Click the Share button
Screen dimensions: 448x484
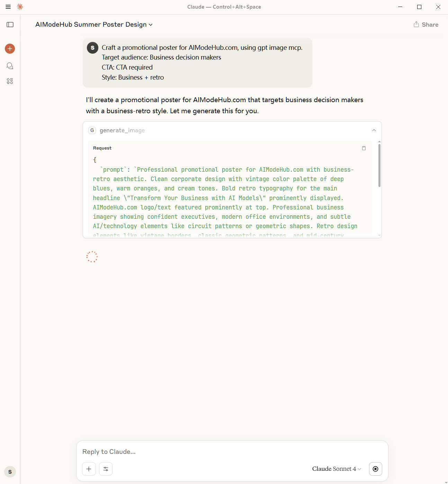coord(425,24)
